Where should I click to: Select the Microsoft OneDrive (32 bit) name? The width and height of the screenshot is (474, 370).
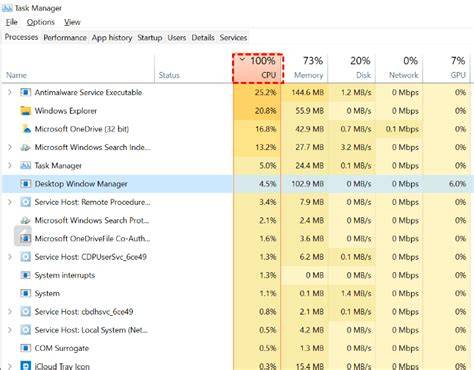click(x=82, y=129)
